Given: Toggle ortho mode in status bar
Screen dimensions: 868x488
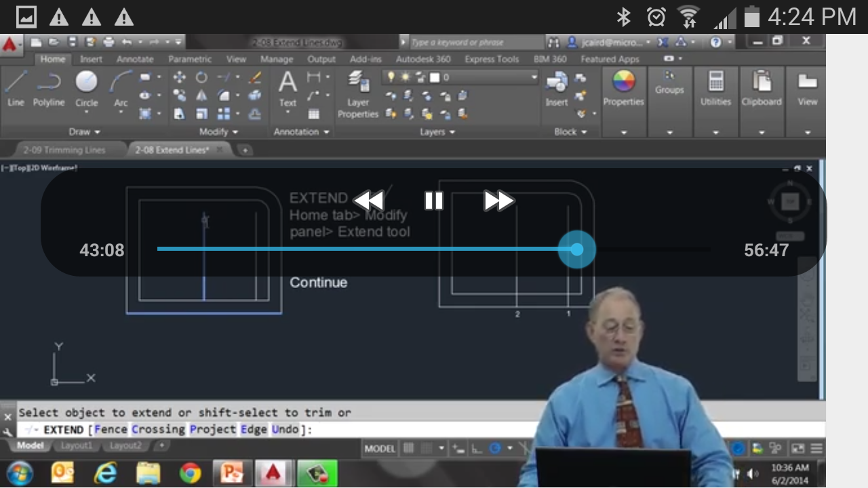Looking at the screenshot, I should (477, 448).
